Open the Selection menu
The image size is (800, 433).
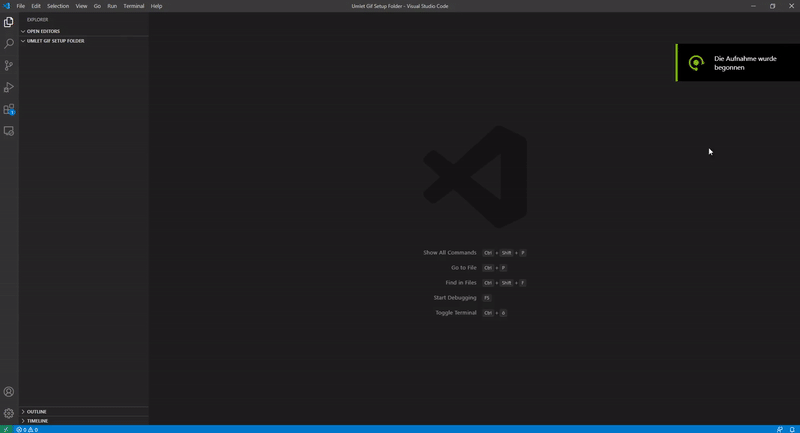click(58, 6)
